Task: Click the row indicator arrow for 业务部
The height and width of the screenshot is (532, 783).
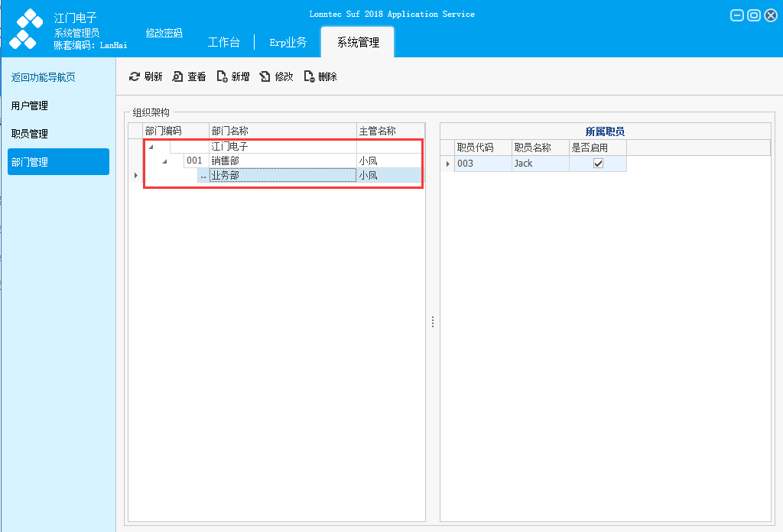Action: coord(135,175)
